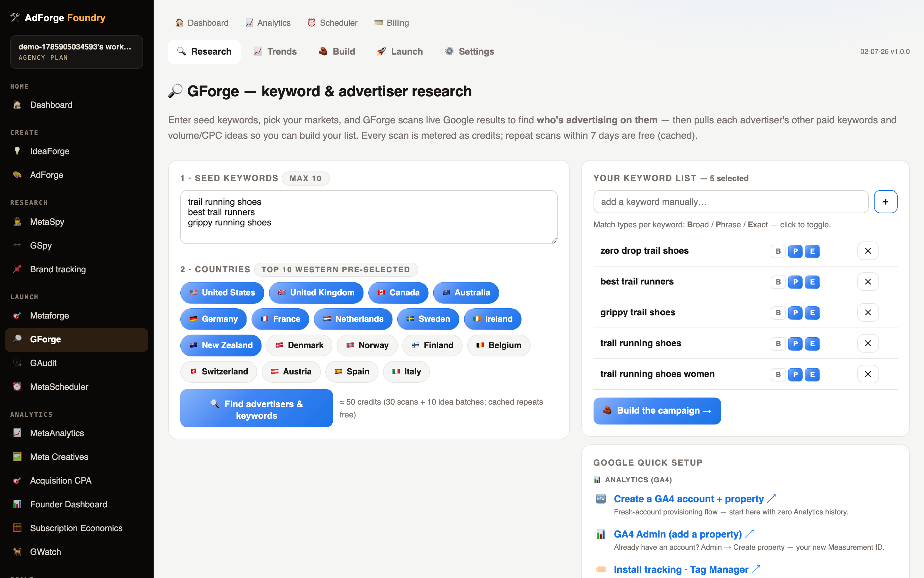
Task: Click the AdForge Foundry hammer logo icon
Action: 15,18
